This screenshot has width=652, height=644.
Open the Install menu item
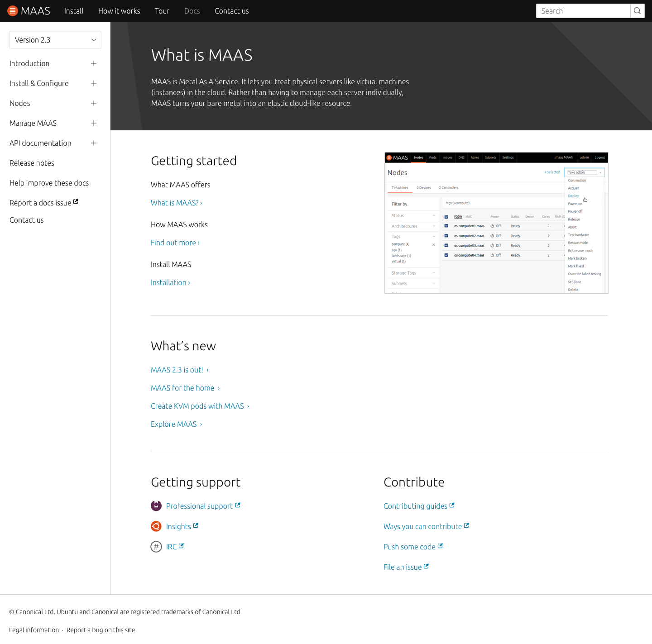pyautogui.click(x=74, y=11)
